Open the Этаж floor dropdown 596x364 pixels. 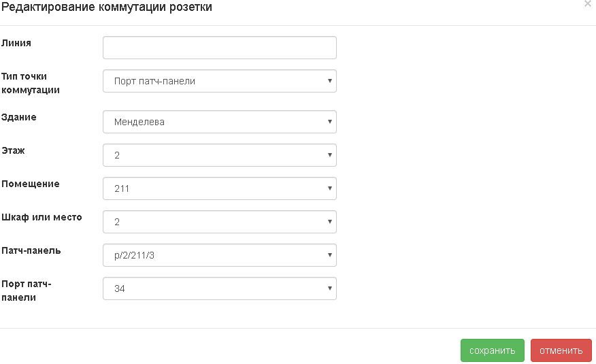coord(219,155)
